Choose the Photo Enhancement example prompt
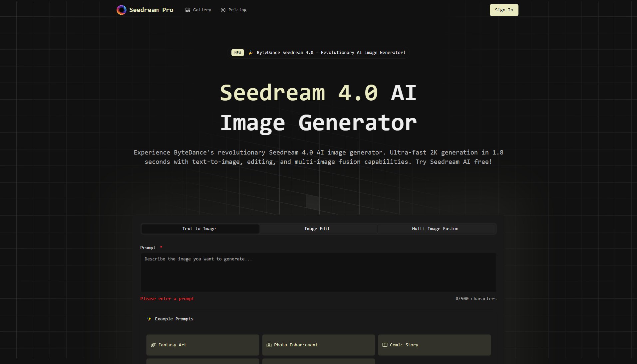 click(318, 345)
